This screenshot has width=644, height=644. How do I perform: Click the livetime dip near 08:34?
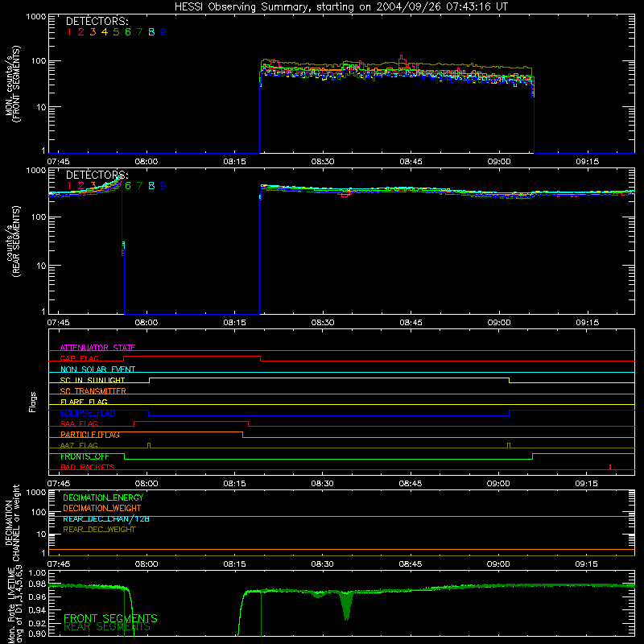tap(346, 606)
